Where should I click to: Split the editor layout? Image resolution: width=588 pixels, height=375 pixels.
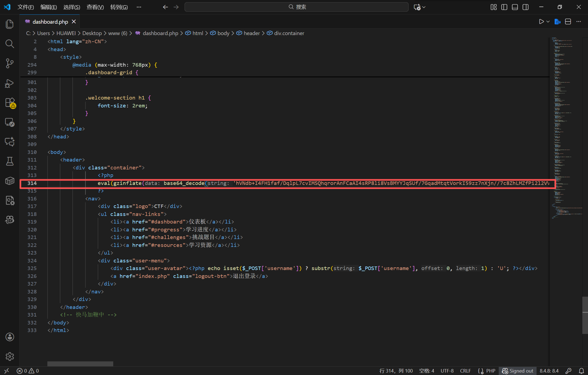point(568,21)
